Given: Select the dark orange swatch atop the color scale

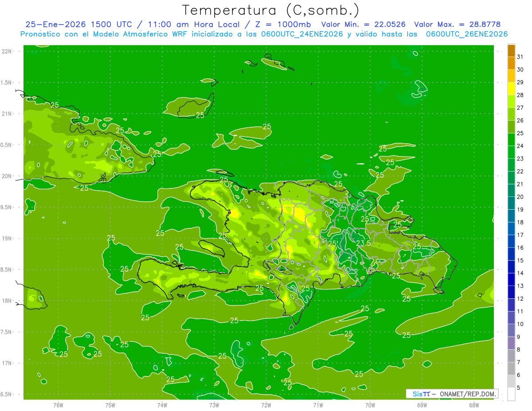Looking at the screenshot, I should 511,51.
